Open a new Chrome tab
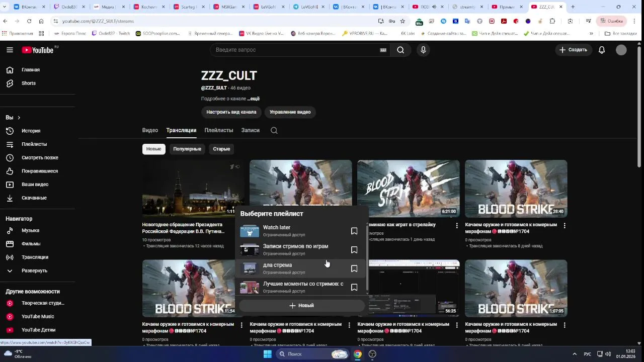This screenshot has width=644, height=362. point(573,7)
